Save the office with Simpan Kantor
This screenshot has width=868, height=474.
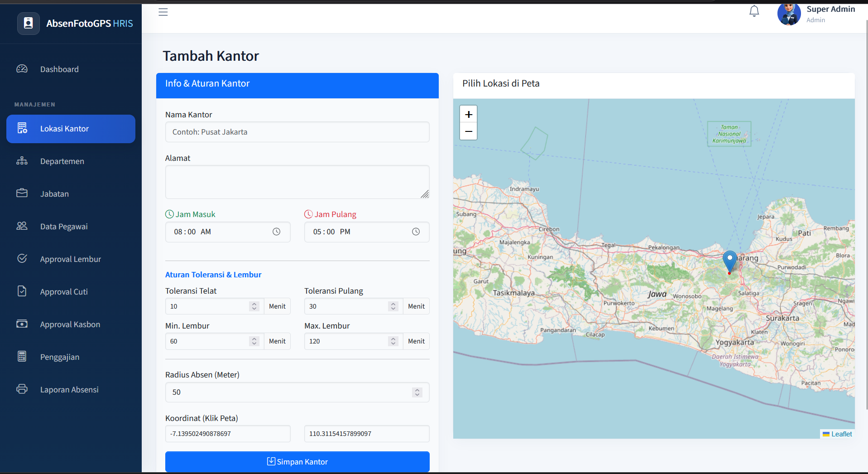coord(297,461)
